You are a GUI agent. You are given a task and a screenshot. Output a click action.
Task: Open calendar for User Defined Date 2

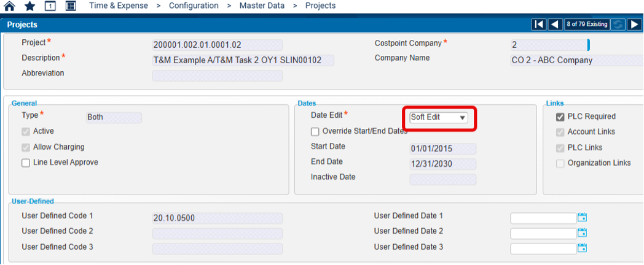(583, 233)
